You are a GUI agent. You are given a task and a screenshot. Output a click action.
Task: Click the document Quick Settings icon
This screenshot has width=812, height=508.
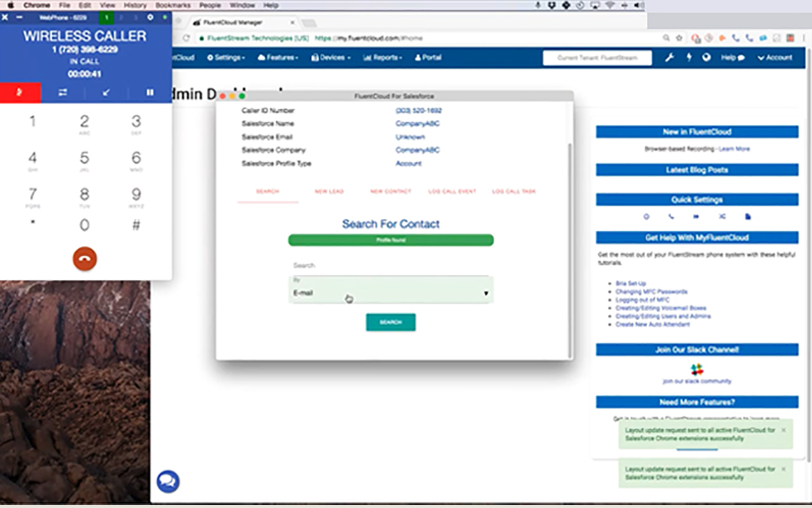747,217
